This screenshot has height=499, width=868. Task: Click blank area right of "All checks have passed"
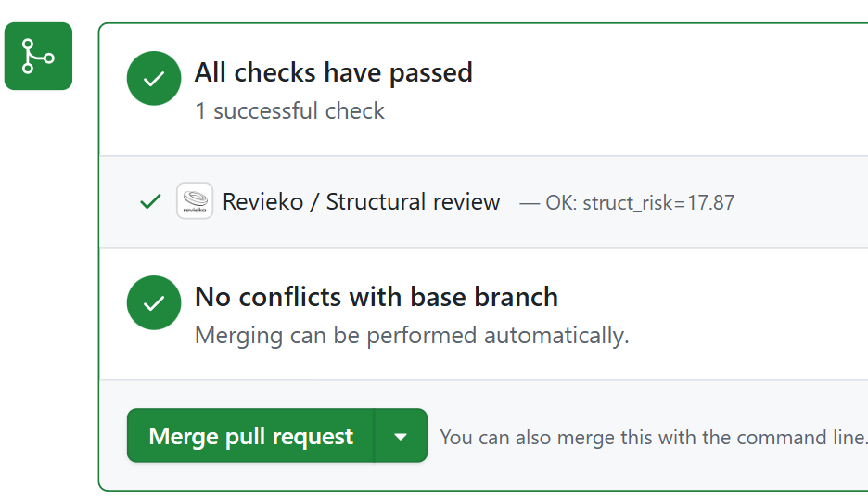tap(668, 74)
